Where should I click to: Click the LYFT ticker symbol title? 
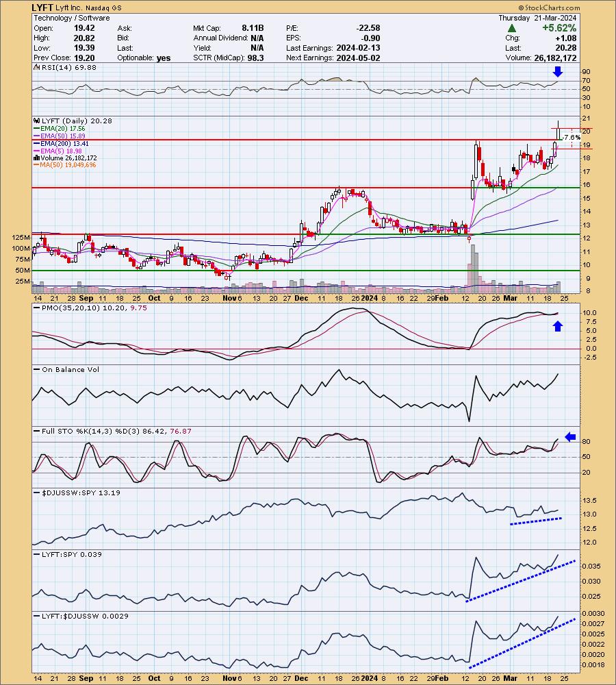[42, 8]
